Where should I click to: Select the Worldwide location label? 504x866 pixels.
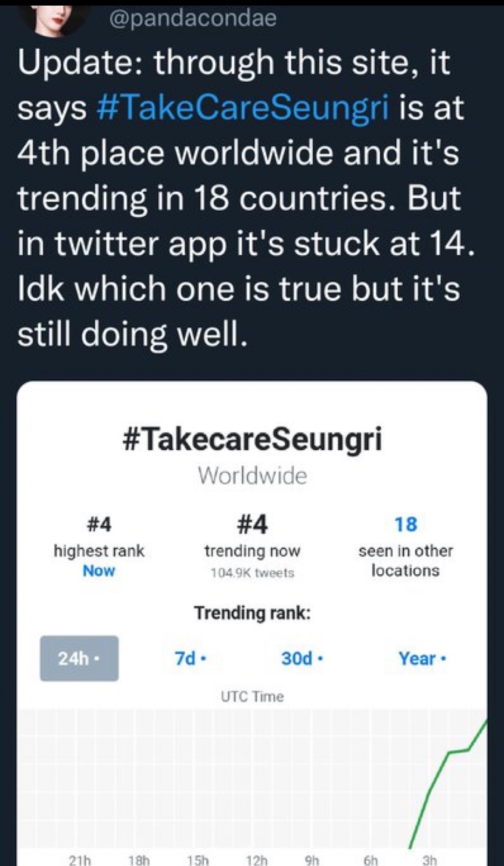pos(252,476)
